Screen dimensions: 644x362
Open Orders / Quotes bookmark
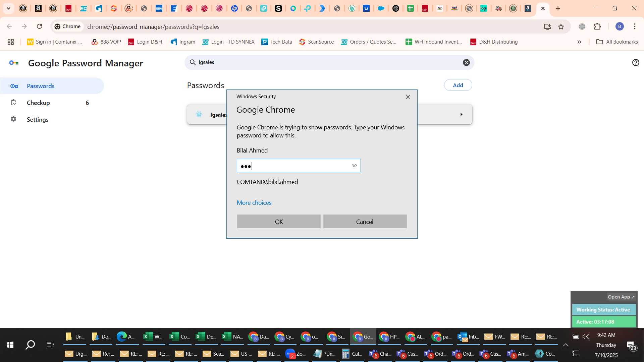point(369,42)
